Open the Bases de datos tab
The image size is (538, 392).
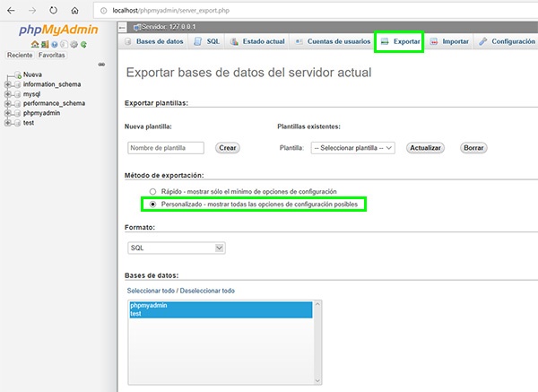click(153, 41)
